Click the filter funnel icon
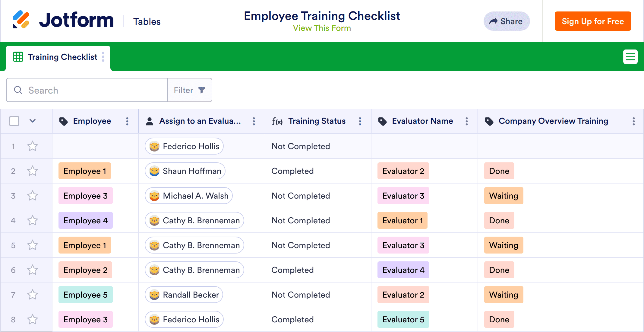Image resolution: width=644 pixels, height=332 pixels. (x=202, y=90)
